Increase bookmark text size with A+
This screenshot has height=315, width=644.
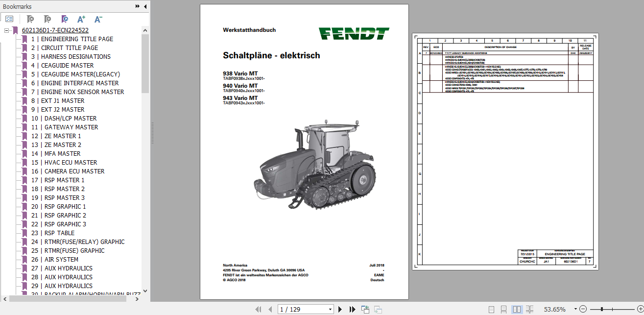(x=81, y=19)
